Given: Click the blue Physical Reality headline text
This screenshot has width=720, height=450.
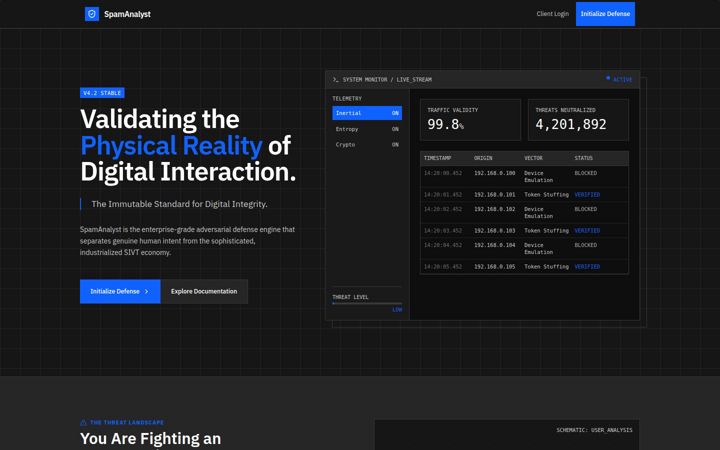Looking at the screenshot, I should [x=171, y=146].
